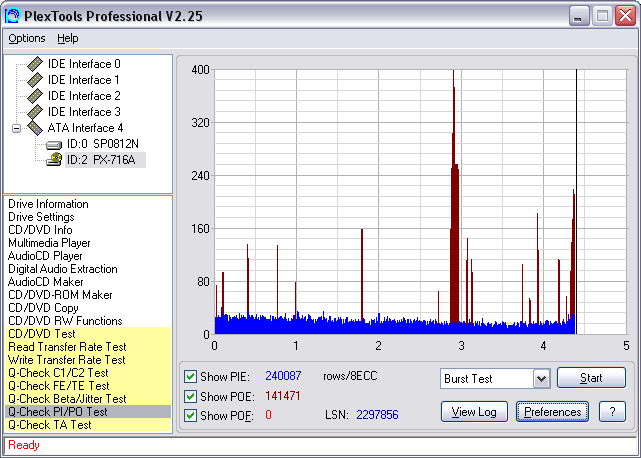Open the Preferences dialog
Image resolution: width=641 pixels, height=458 pixels.
[552, 412]
